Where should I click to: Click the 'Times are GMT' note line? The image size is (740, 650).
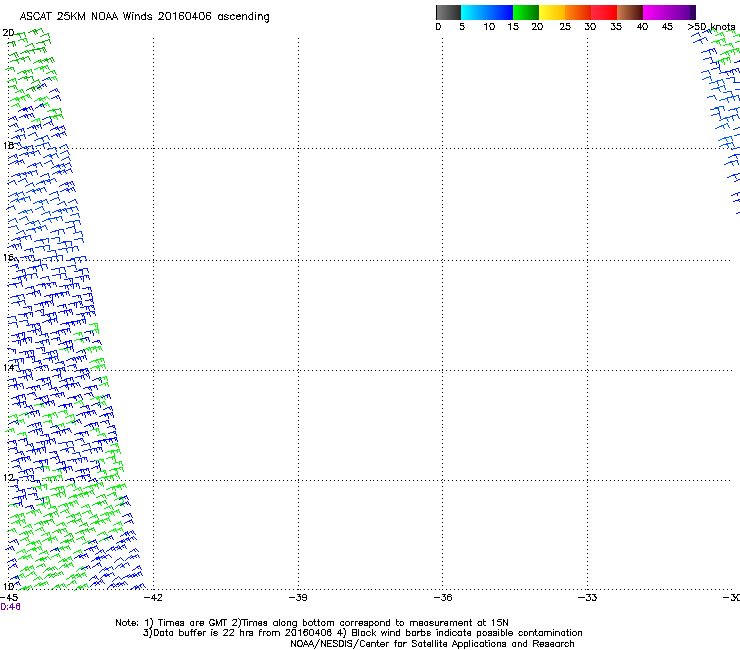point(312,623)
